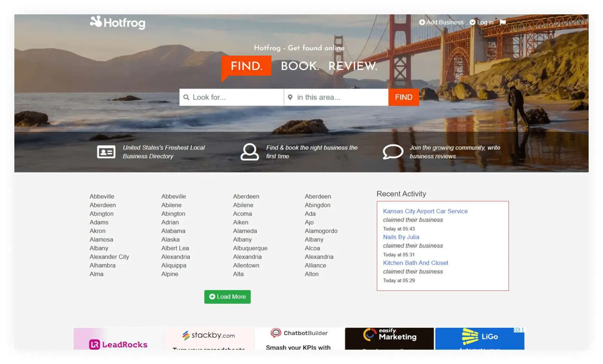Open the Alcoa link

[x=312, y=248]
